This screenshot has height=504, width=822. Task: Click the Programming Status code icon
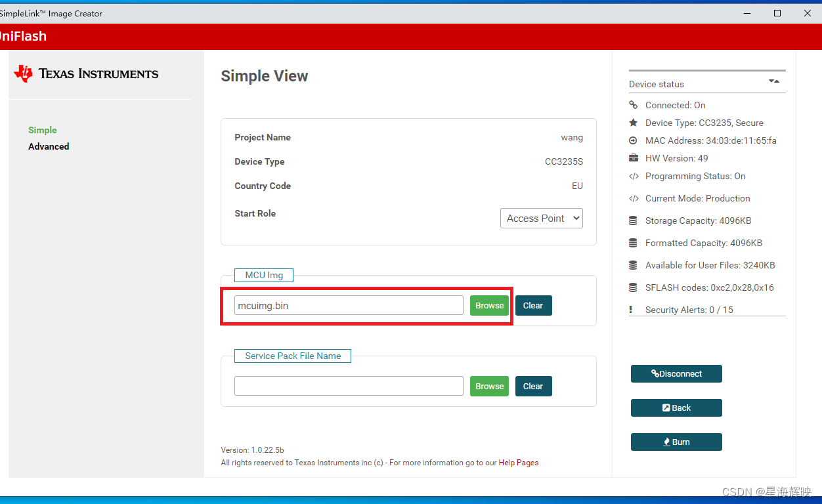pyautogui.click(x=633, y=176)
